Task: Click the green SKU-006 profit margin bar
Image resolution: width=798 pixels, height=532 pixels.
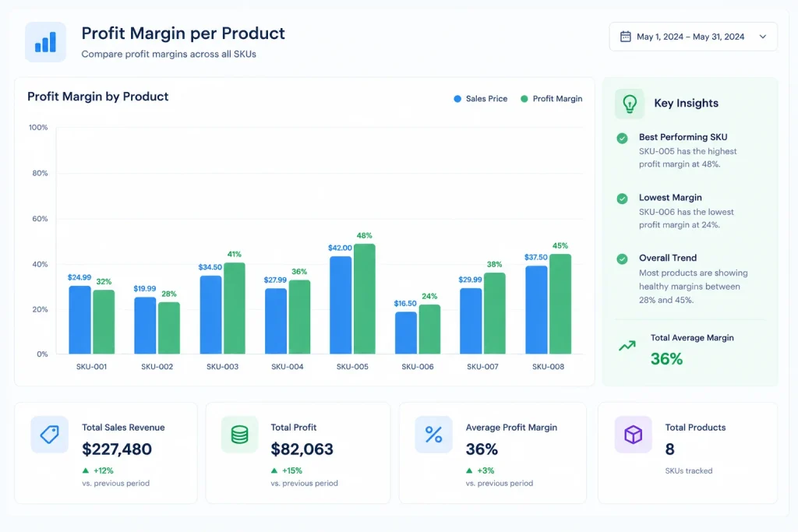Action: [429, 329]
